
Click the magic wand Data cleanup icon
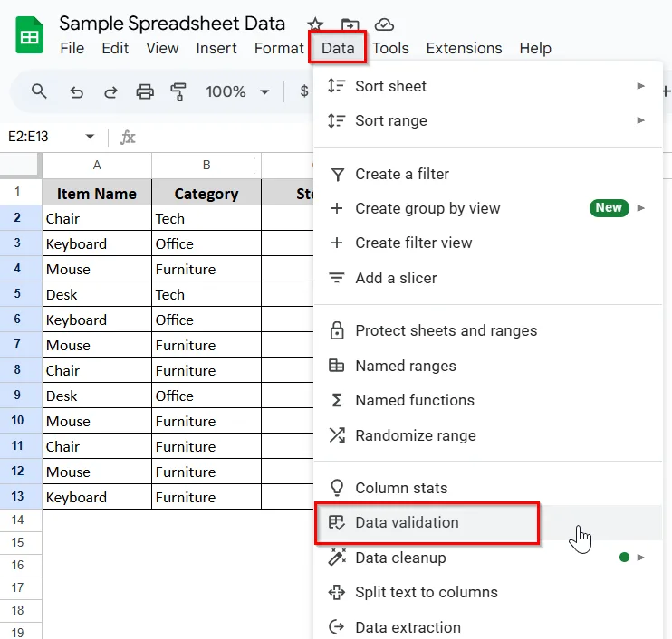tap(337, 557)
